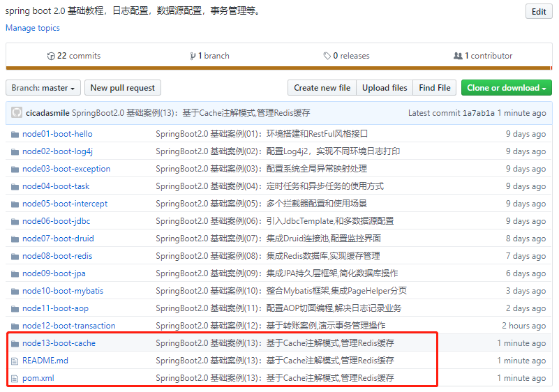This screenshot has height=392, width=559.
Task: Open commit message 基础案例(06) JdbcTemplate
Action: pyautogui.click(x=275, y=221)
